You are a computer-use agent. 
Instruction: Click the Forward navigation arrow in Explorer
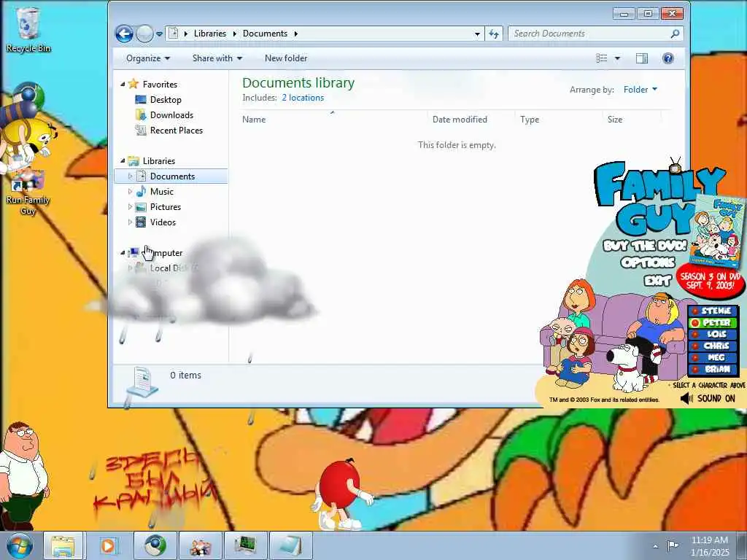(145, 34)
